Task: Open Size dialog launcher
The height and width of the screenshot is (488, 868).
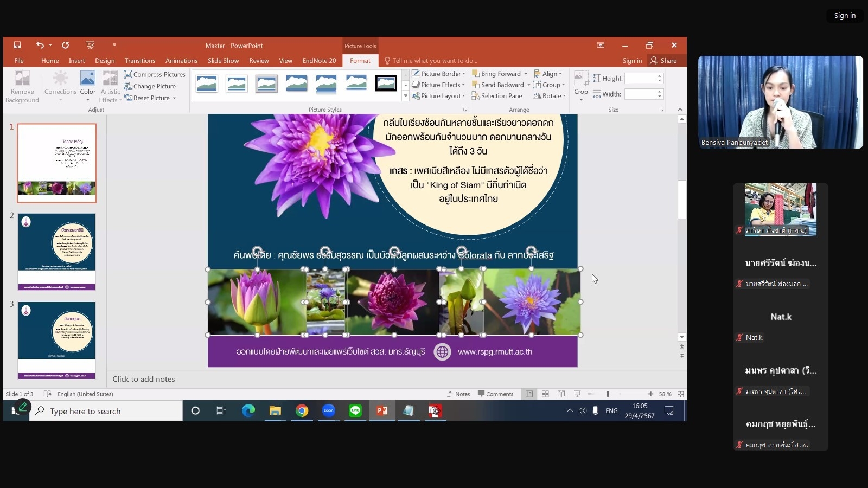Action: [x=661, y=110]
